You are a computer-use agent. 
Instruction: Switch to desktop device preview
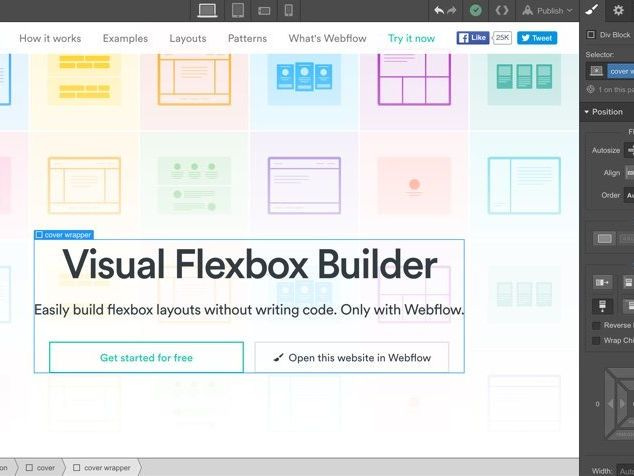pyautogui.click(x=207, y=10)
